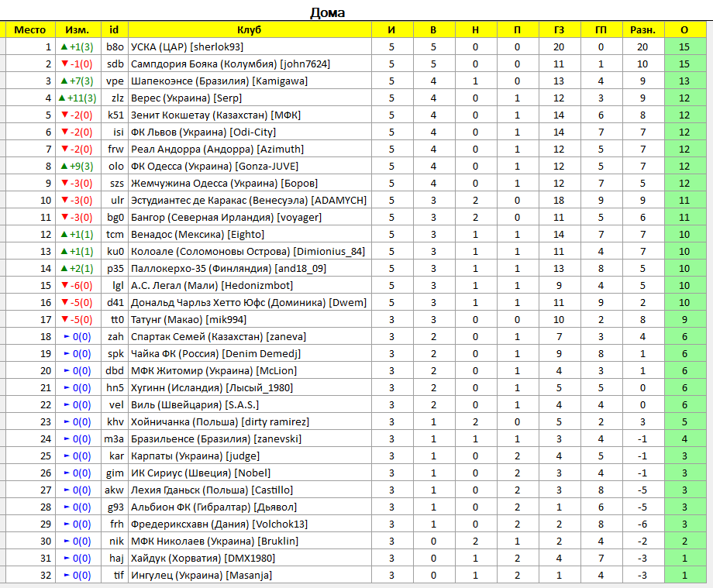This screenshot has width=713, height=588.
Task: Click the red down arrow in Эстудиантес де Каракас row
Action: pyautogui.click(x=64, y=200)
